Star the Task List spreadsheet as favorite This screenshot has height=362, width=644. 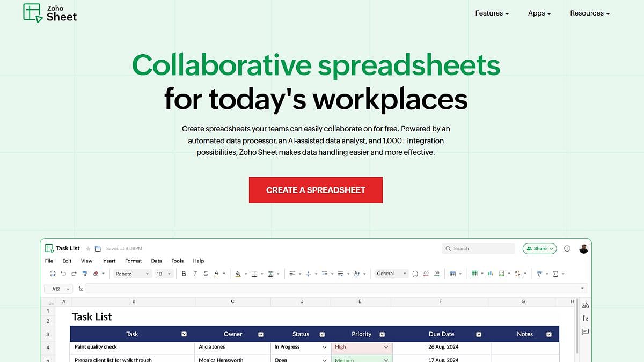click(x=89, y=249)
